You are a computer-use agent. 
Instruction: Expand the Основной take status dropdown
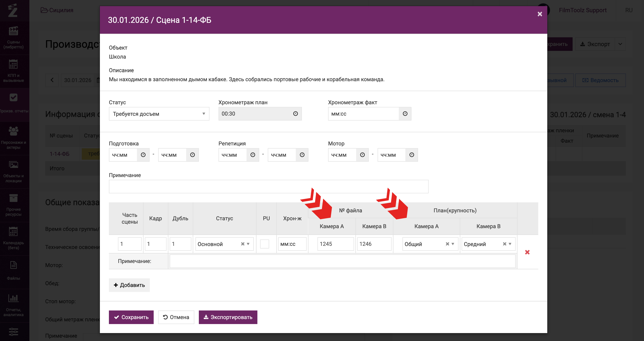click(x=248, y=244)
